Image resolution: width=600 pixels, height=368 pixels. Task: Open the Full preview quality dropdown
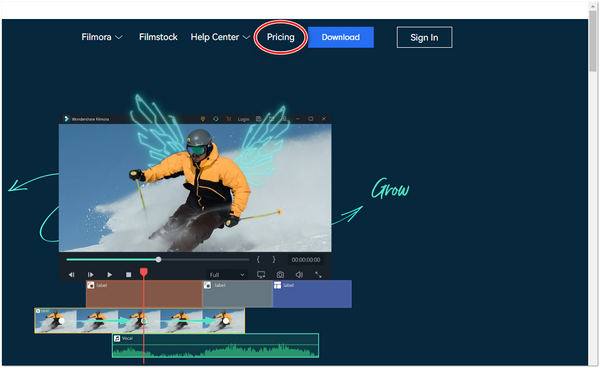click(227, 275)
